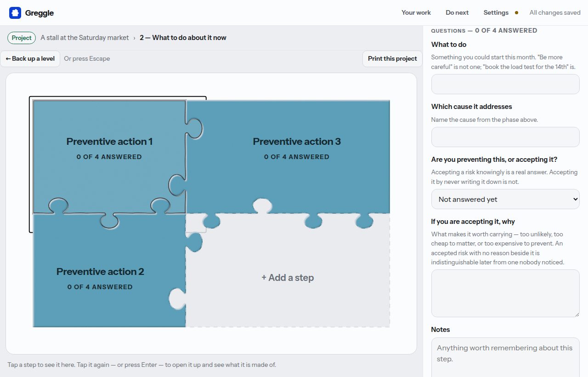Focus the 'Which cause it addresses' field
The height and width of the screenshot is (377, 588).
(505, 137)
